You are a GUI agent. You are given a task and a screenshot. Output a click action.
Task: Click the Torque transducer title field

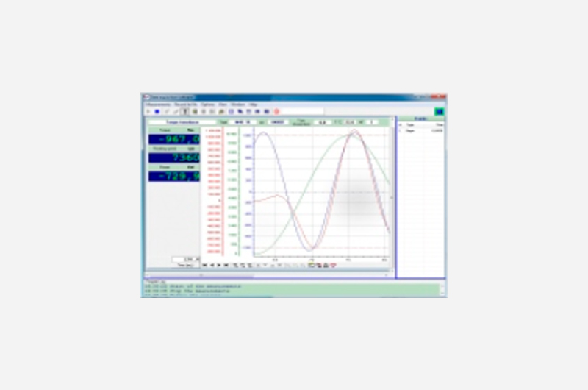click(x=182, y=122)
